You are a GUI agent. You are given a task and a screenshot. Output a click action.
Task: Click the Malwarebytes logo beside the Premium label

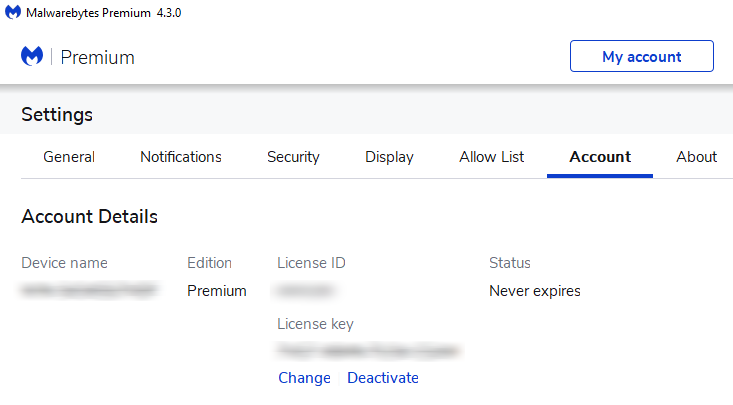click(x=32, y=57)
